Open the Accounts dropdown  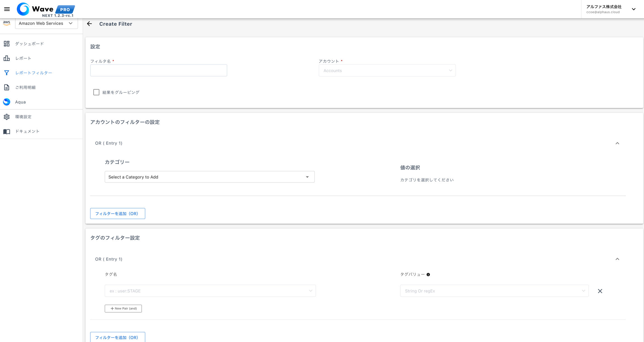tap(387, 71)
